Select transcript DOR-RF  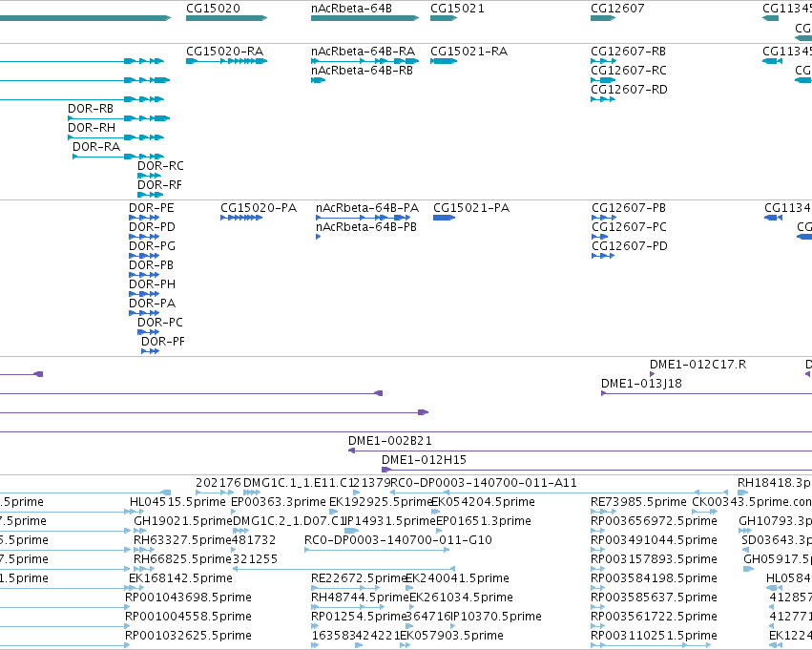(159, 185)
